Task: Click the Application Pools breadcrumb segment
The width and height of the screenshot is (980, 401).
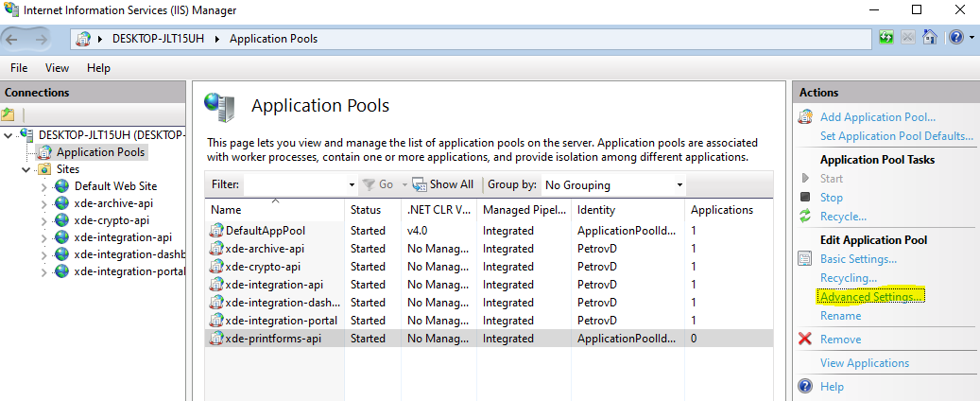Action: [273, 39]
